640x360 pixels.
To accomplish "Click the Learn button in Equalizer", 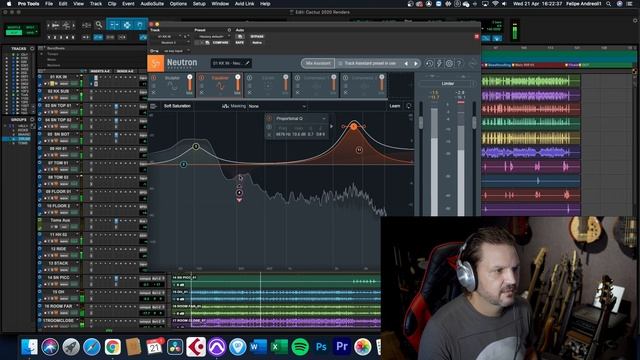I will click(394, 106).
